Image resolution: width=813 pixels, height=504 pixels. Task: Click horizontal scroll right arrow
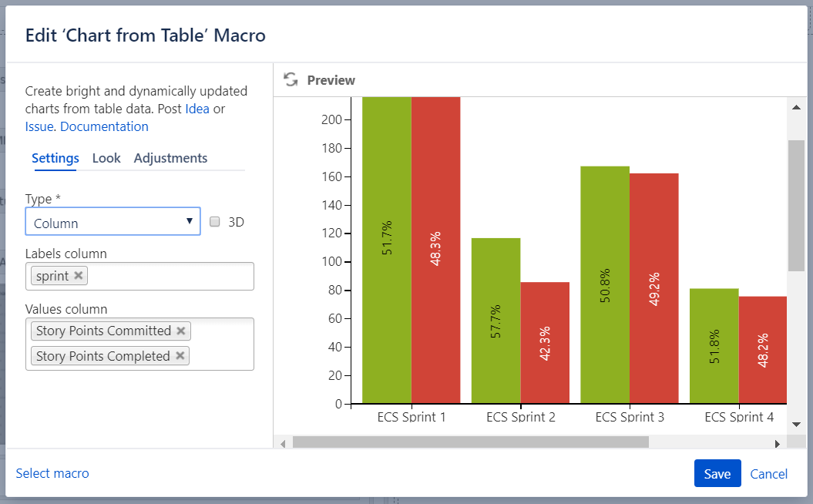778,443
